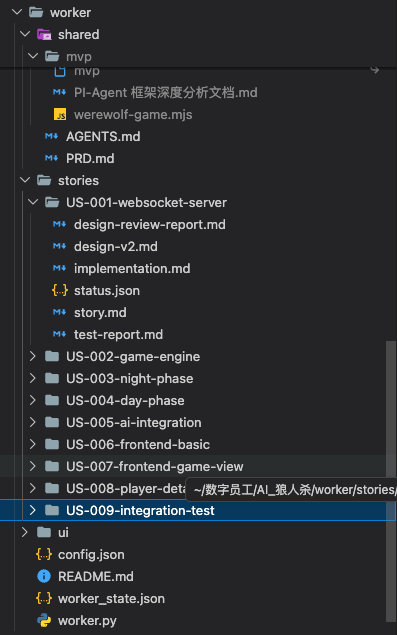
Task: Click the markdown icon of PI-Agent 框架深度分析文档.md
Action: (60, 92)
